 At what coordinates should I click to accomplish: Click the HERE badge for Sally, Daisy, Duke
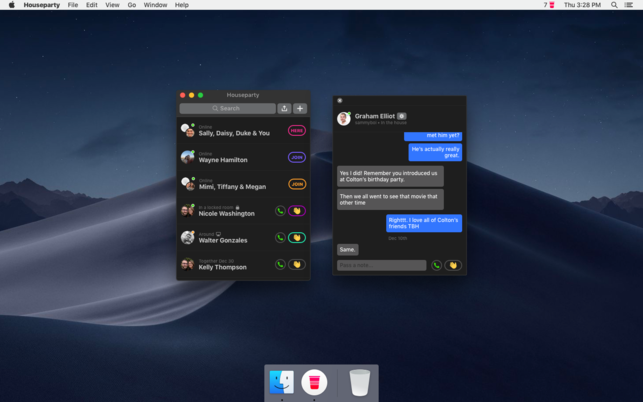click(x=297, y=130)
